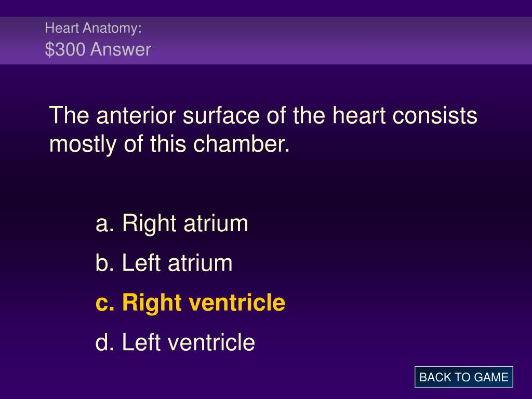
Task: Click the "$300" amount in the title
Action: pyautogui.click(x=65, y=49)
